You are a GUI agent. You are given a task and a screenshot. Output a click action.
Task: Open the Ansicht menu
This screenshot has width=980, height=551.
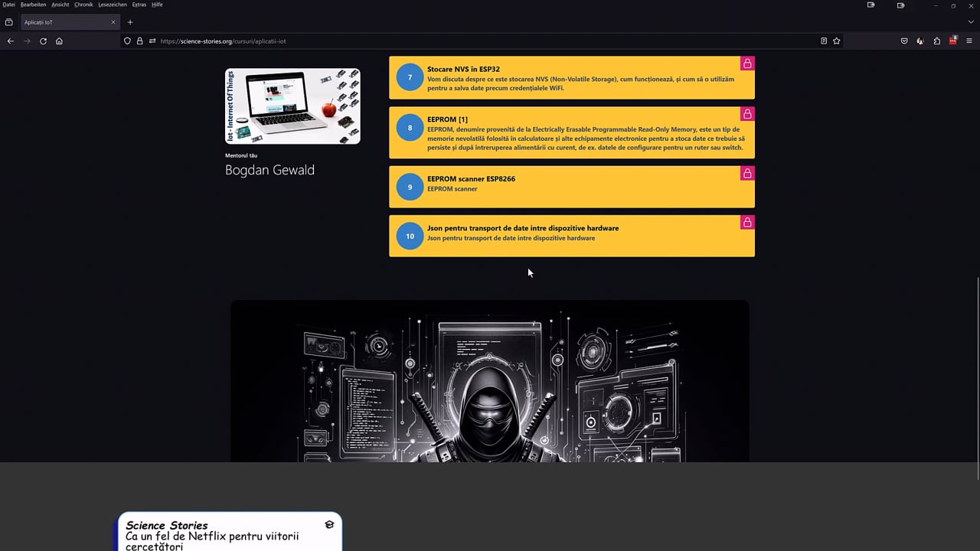click(x=60, y=5)
